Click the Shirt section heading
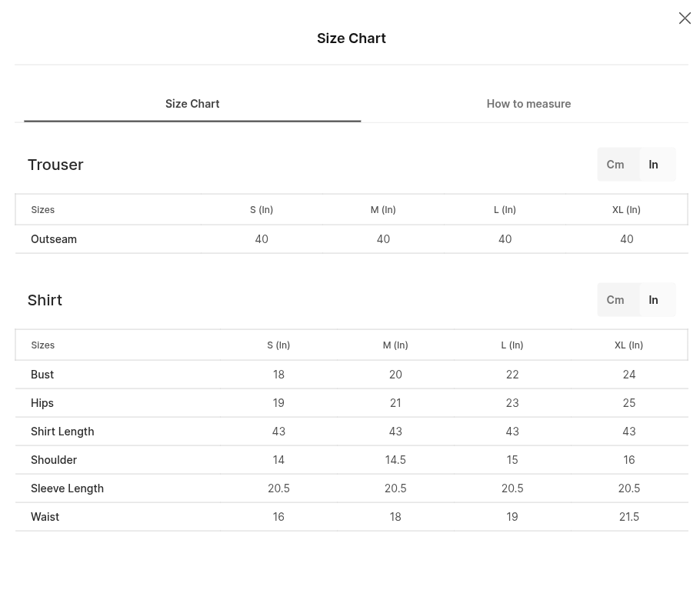 point(45,300)
